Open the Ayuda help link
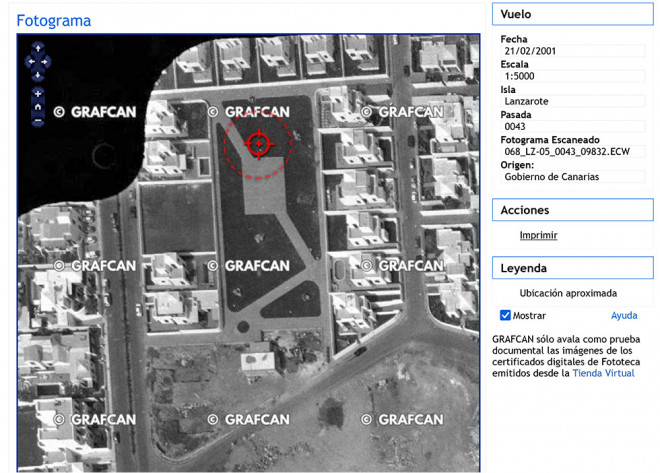The width and height of the screenshot is (660, 473). (624, 315)
